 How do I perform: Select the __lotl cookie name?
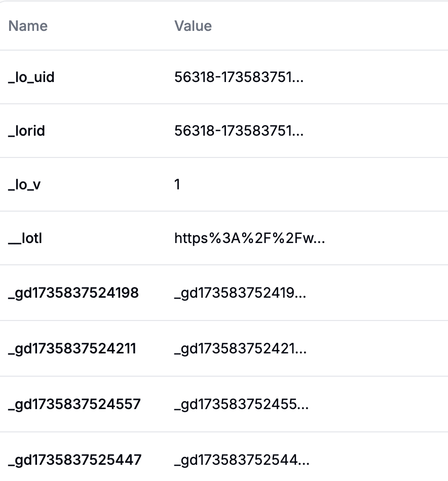click(25, 238)
